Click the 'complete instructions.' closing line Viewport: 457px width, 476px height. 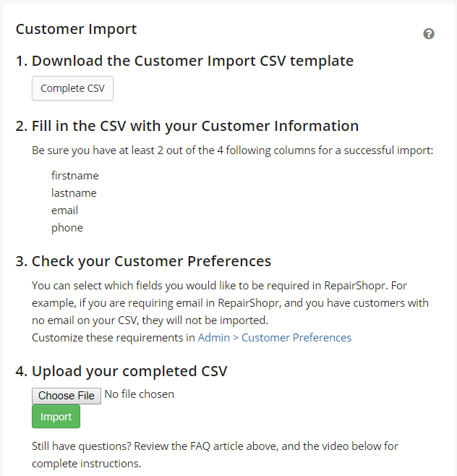click(87, 464)
